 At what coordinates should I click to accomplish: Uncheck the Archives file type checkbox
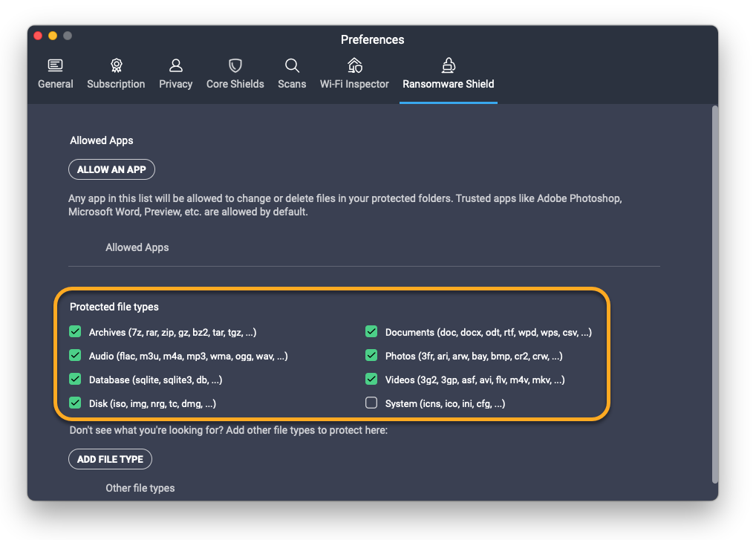[x=75, y=332]
